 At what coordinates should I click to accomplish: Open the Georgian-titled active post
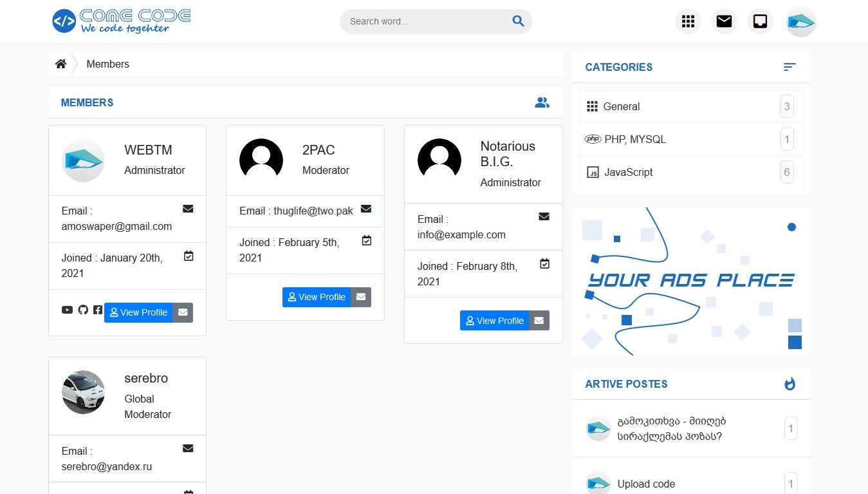[x=672, y=429]
